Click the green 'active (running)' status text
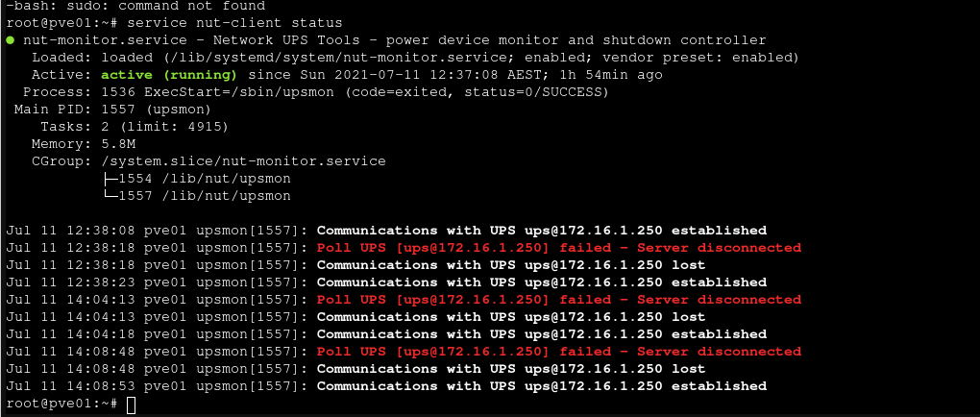Screen dimensions: 980x417 click(x=169, y=75)
